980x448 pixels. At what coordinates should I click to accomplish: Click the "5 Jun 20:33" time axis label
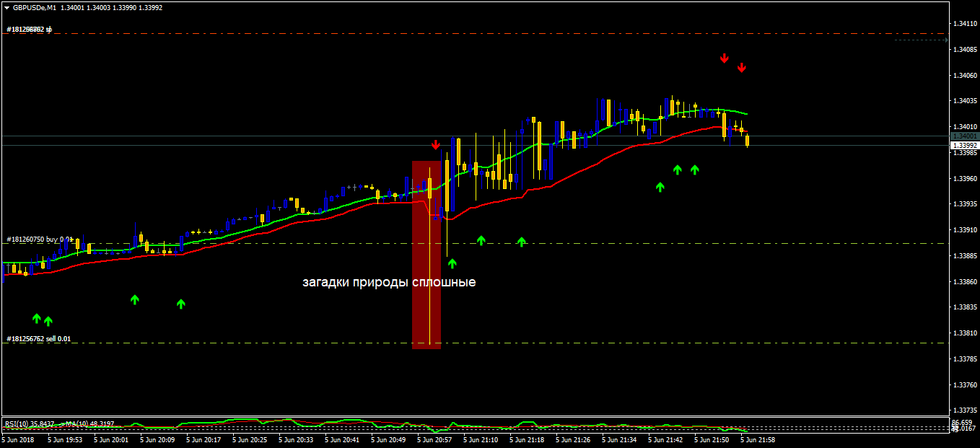tap(296, 439)
